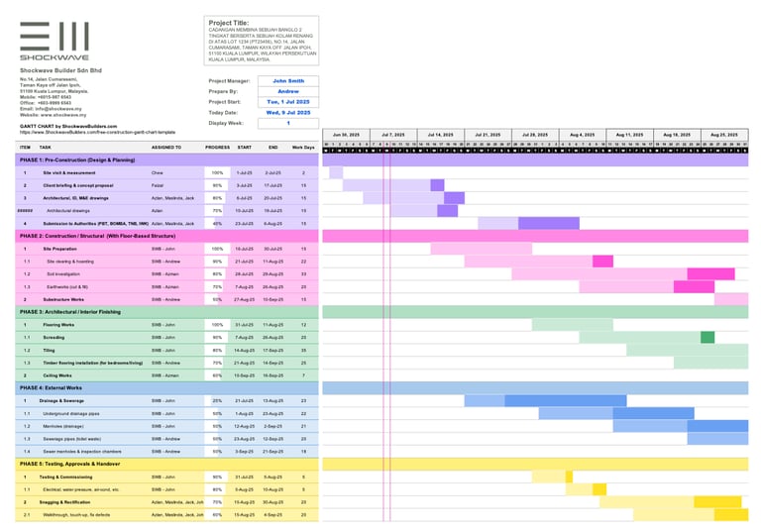This screenshot has width=761, height=532.
Task: Click the Jun 30, 2025 week header
Action: click(x=346, y=135)
